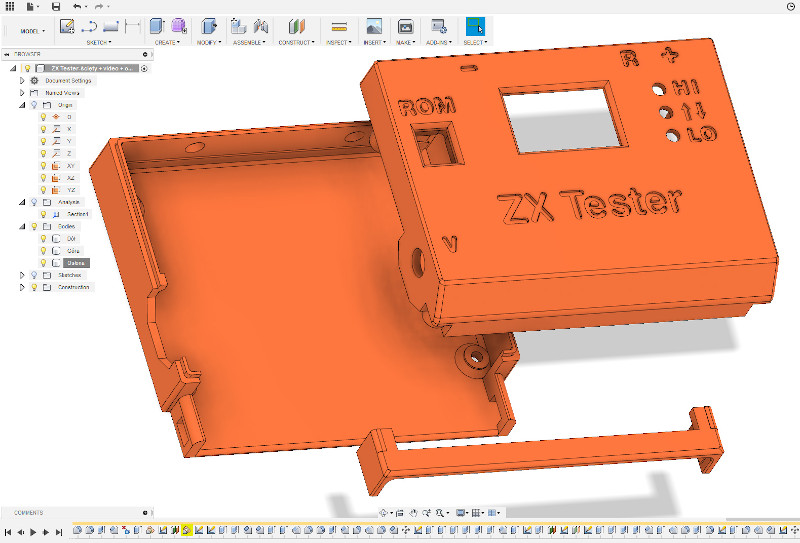The width and height of the screenshot is (800, 543).
Task: Open the ASSEMBLE menu
Action: click(x=249, y=42)
